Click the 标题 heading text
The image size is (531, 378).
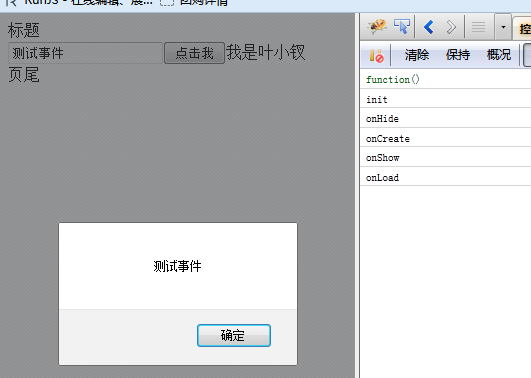pyautogui.click(x=24, y=30)
